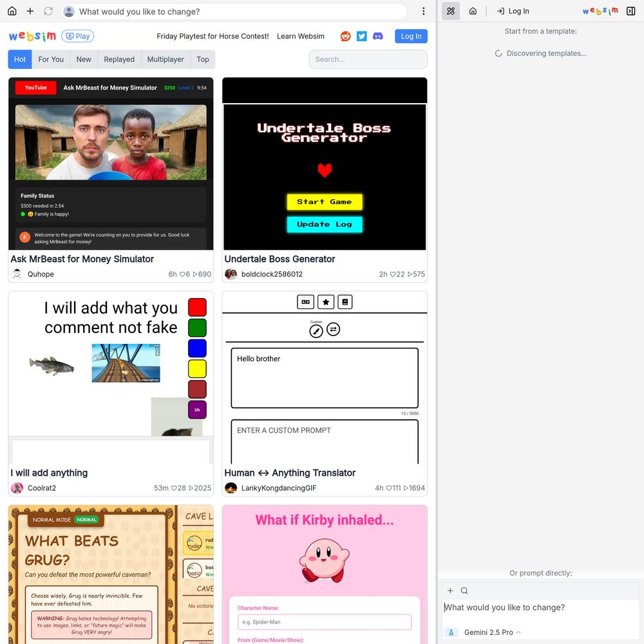This screenshot has height=644, width=644.
Task: Click the flask icon beside Gemini 2.5 Pro
Action: tap(451, 632)
